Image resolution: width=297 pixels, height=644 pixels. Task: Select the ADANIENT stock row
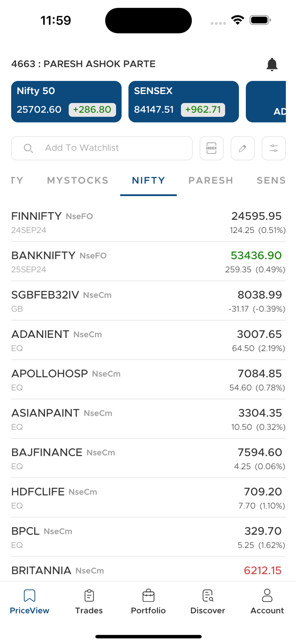tap(148, 340)
